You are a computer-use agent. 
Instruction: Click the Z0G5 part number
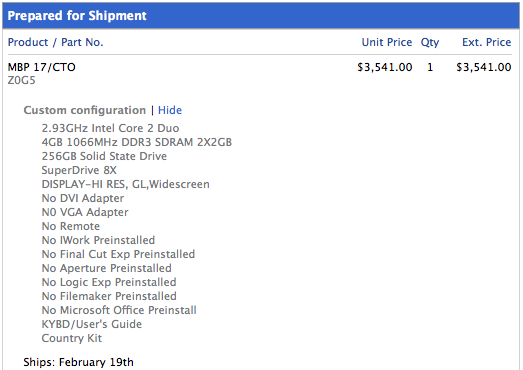21,80
